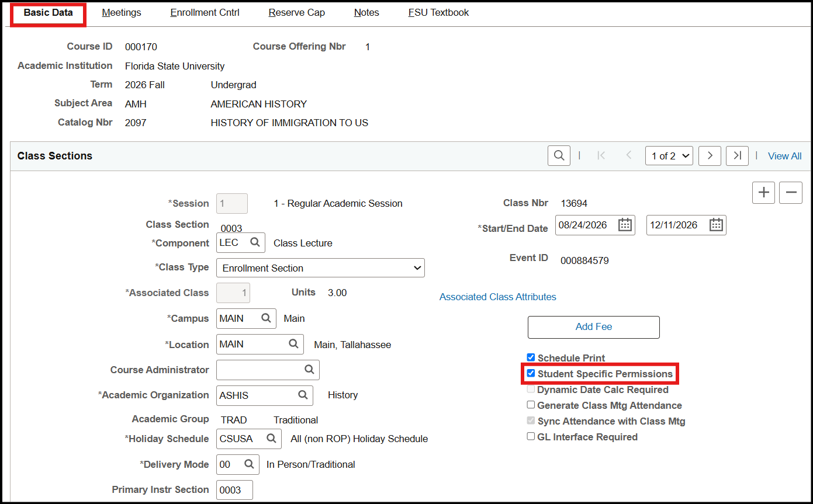Go to previous class section arrow
This screenshot has width=813, height=504.
tap(629, 156)
